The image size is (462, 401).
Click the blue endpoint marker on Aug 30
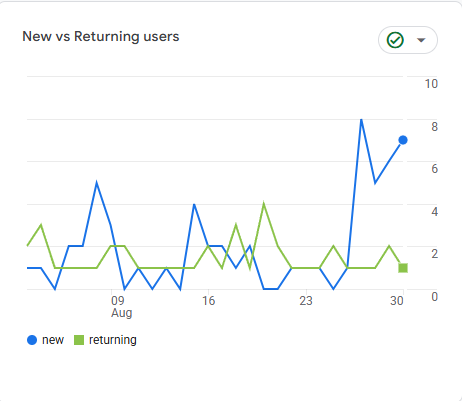[x=403, y=140]
